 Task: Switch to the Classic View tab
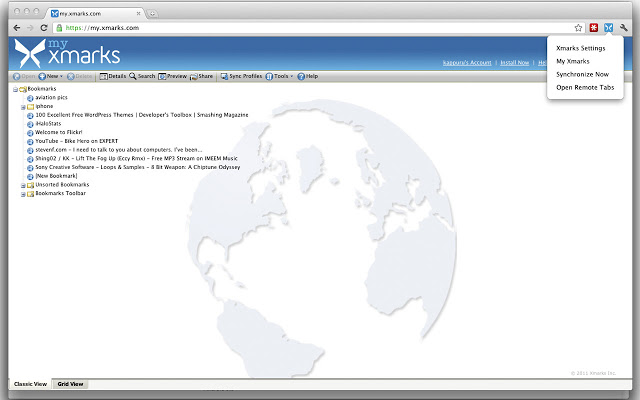(30, 384)
